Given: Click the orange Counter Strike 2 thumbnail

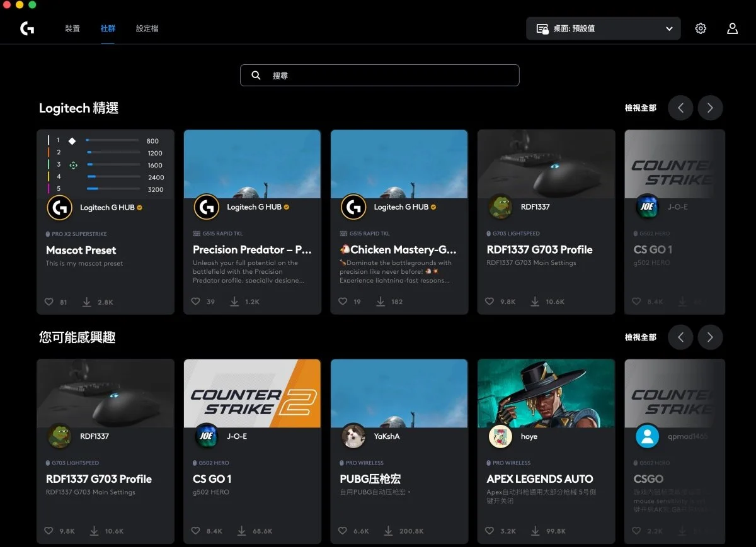Looking at the screenshot, I should click(252, 393).
